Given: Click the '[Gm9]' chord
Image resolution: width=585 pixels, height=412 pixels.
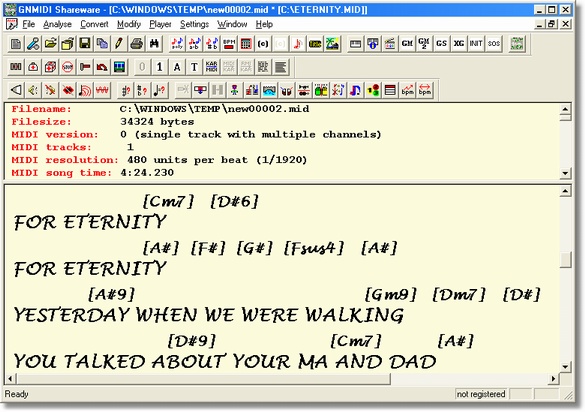Looking at the screenshot, I should (390, 294).
